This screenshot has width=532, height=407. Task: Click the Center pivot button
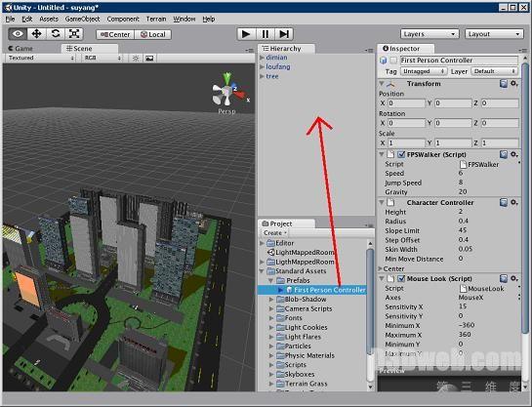click(x=115, y=34)
